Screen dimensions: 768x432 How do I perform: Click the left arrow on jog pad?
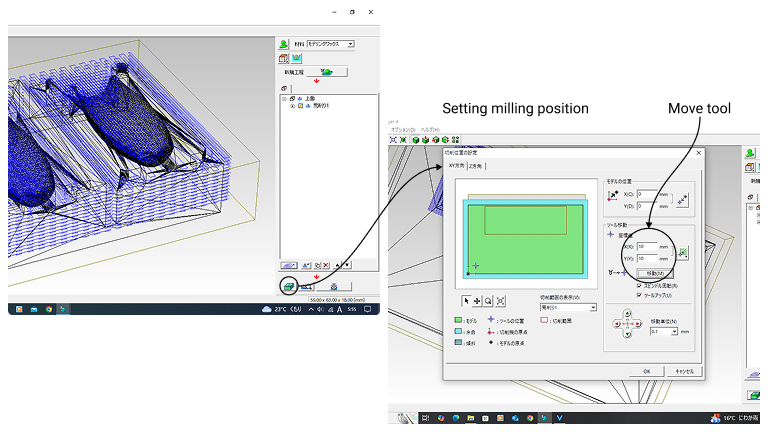pos(617,324)
